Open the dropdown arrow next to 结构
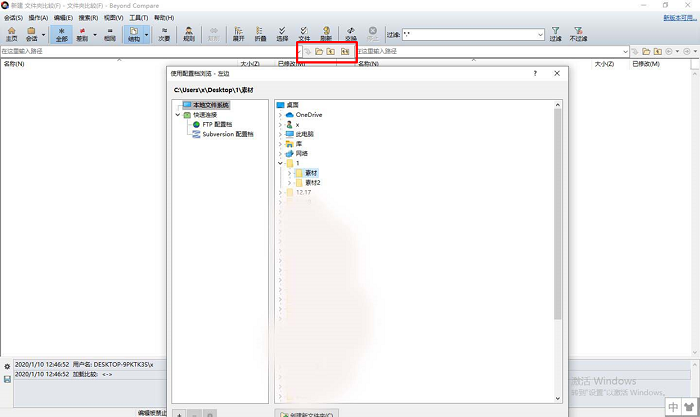The image size is (700, 417). tap(146, 34)
